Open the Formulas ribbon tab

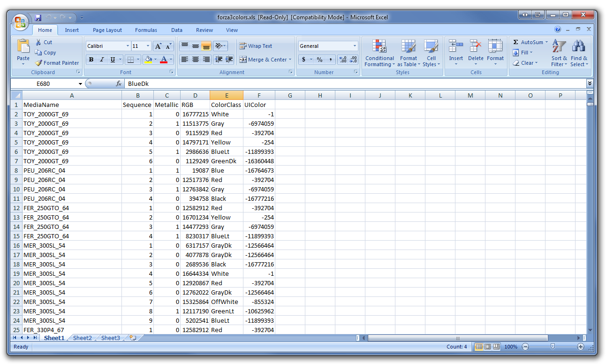tap(146, 30)
